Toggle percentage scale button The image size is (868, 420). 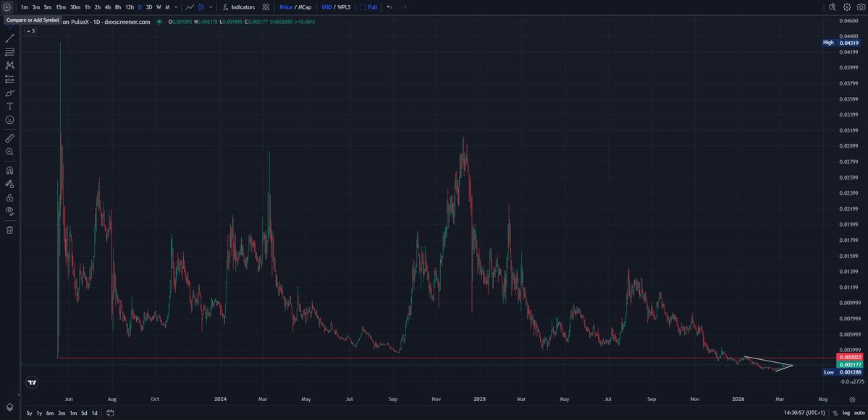point(835,413)
